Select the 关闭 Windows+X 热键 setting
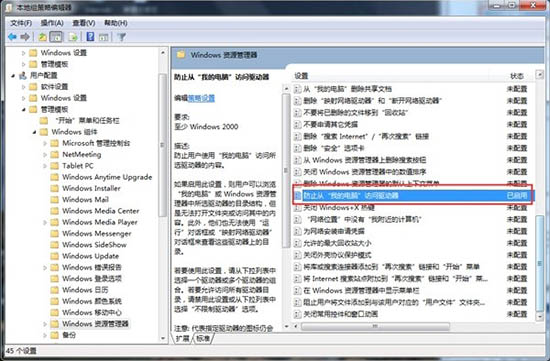Screen dimensions: 550x361 (339, 207)
